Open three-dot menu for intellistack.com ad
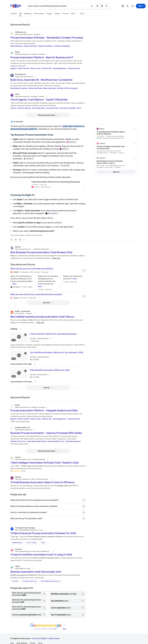The height and width of the screenshot is (644, 148). (x=42, y=35)
